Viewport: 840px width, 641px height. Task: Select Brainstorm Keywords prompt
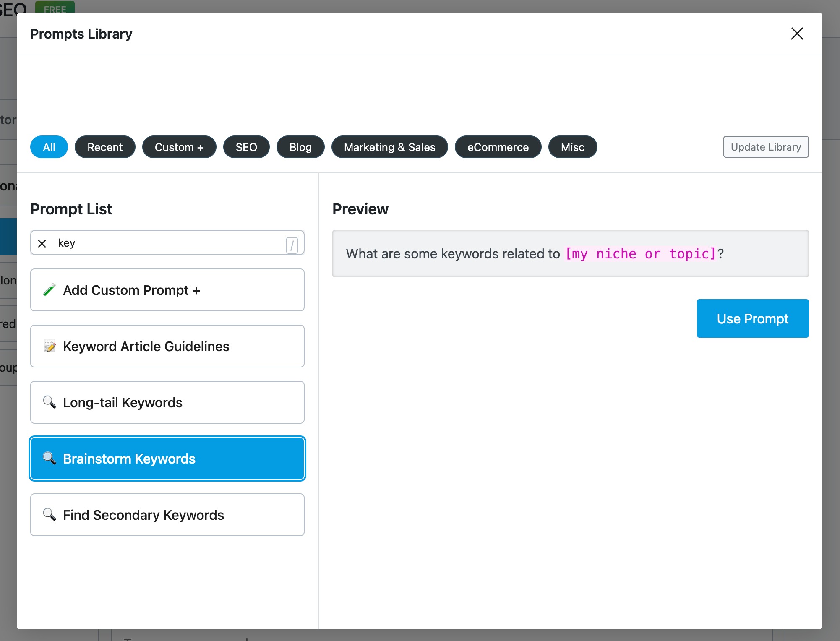tap(167, 459)
